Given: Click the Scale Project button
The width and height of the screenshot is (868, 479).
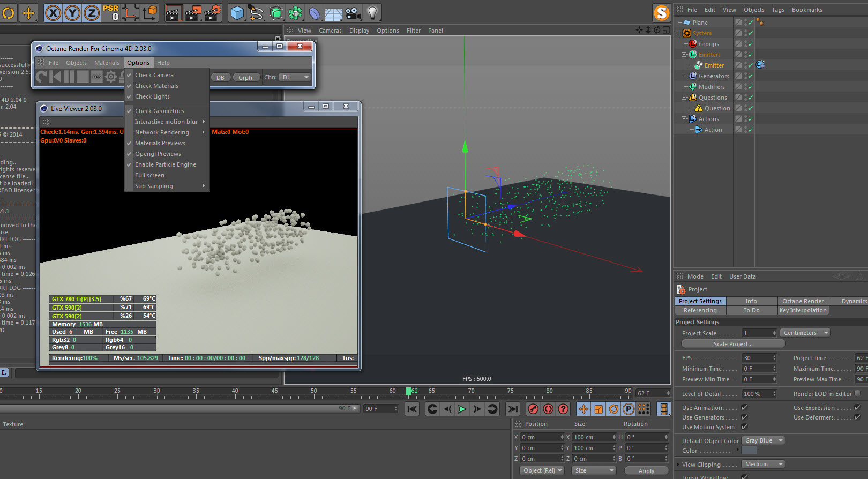Looking at the screenshot, I should point(732,344).
